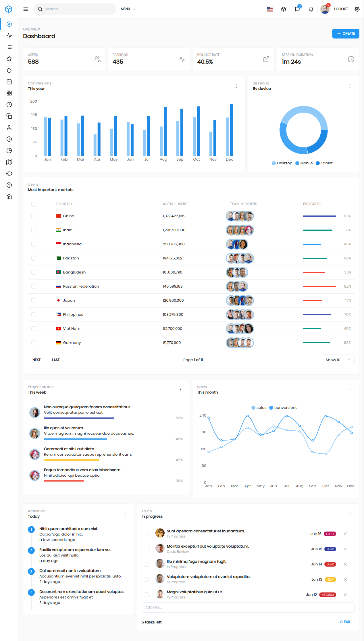Remove the 'Illo minima fuga' task

pos(345,564)
